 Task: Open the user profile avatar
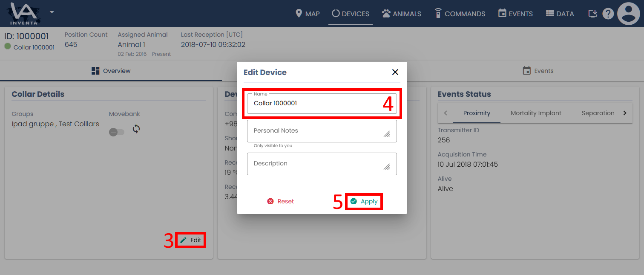click(x=629, y=14)
